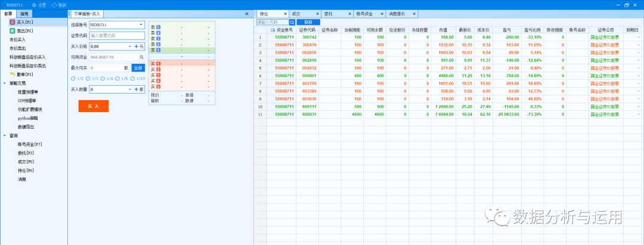Click the plus icon for 买入价格
The height and width of the screenshot is (245, 644).
[x=136, y=46]
